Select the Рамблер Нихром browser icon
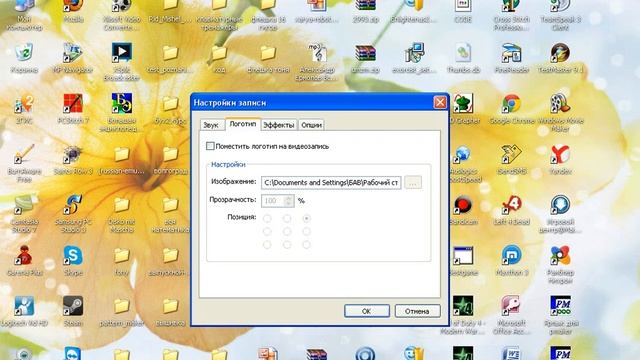Viewport: 640px width, 360px height. tap(560, 264)
